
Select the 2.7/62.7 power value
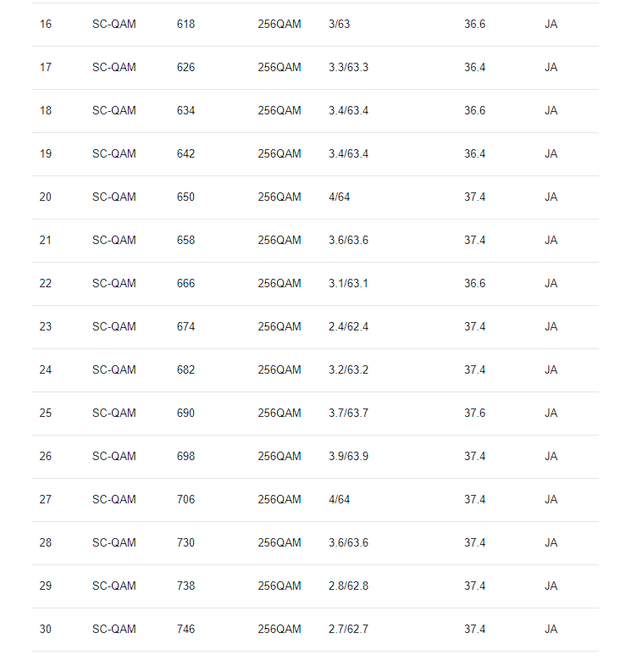(348, 629)
